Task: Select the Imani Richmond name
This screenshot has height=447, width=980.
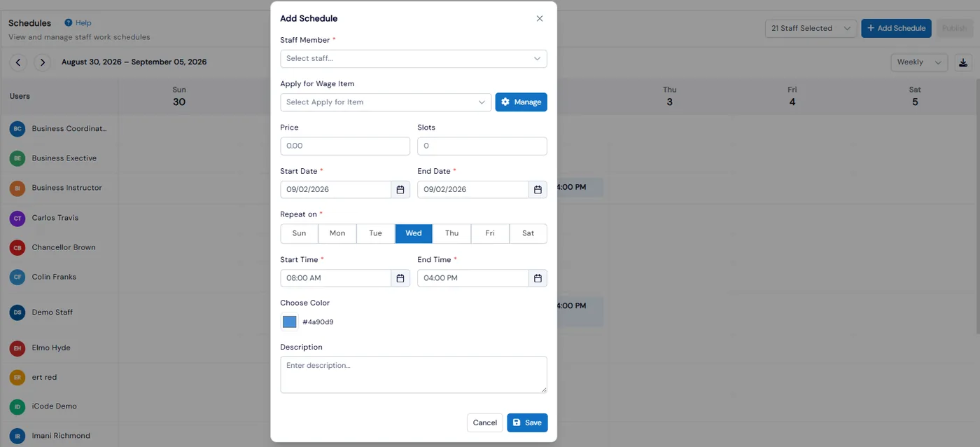Action: 61,436
